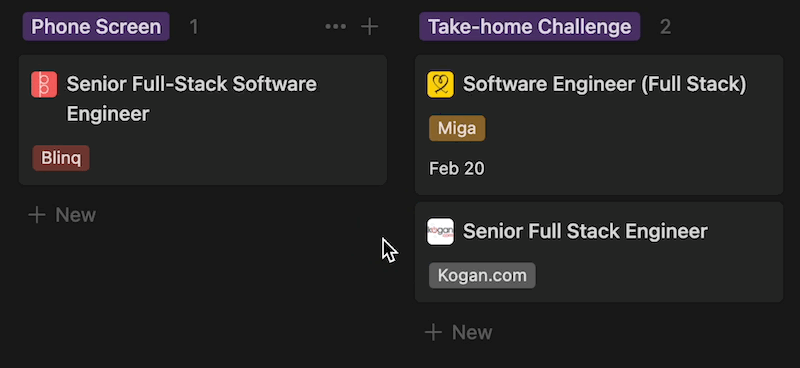Click New below the Blinq card

62,215
